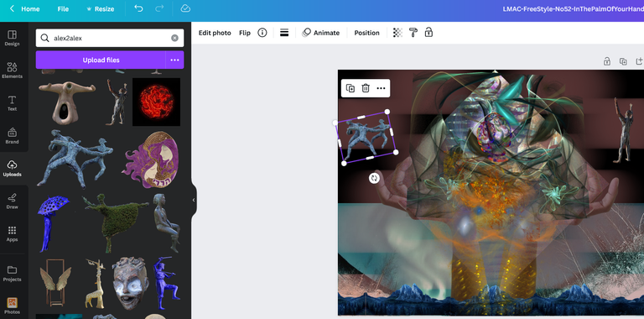Select the copy style paint roller

tap(413, 33)
